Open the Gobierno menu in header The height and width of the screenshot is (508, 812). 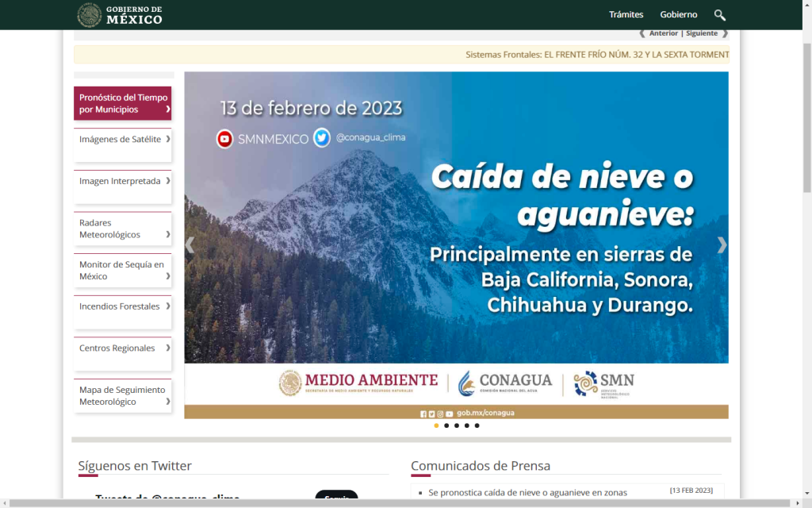[679, 15]
